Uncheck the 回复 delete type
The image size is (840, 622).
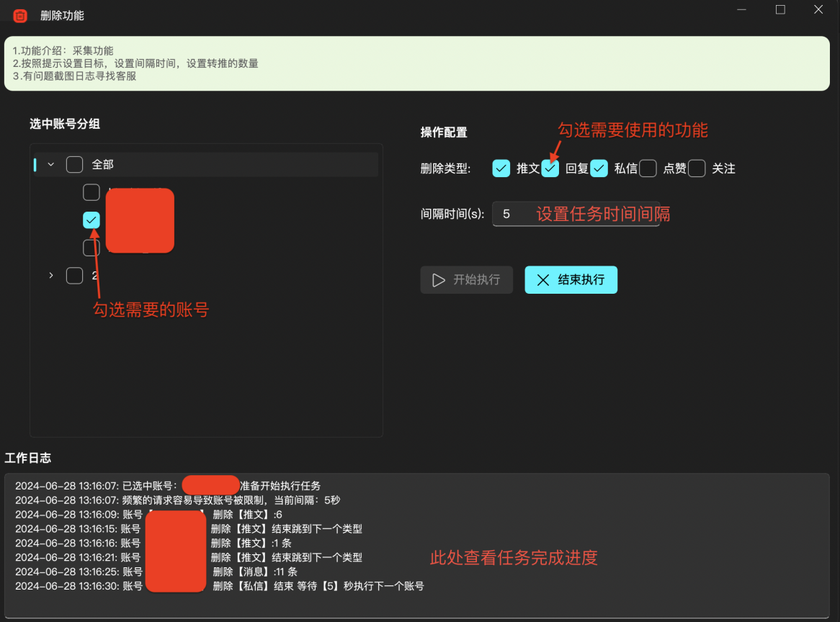pyautogui.click(x=550, y=168)
